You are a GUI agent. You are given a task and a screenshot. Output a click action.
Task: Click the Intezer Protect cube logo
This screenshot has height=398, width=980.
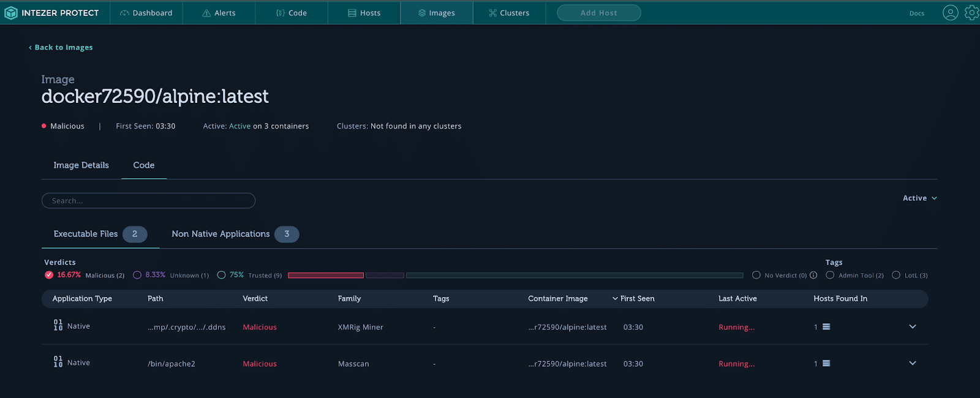pos(11,13)
